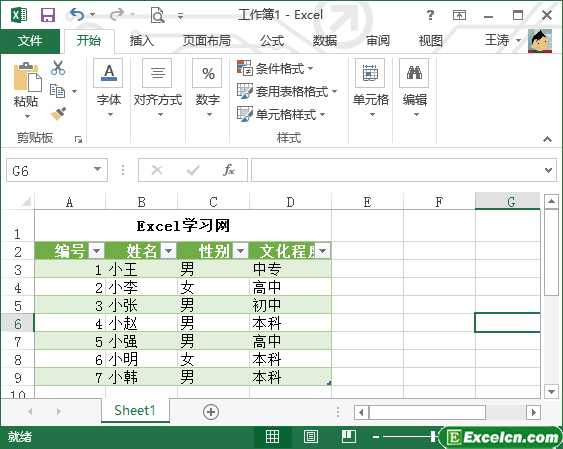Viewport: 563px width, 449px height.
Task: Add a new sheet with plus icon
Action: 211,412
